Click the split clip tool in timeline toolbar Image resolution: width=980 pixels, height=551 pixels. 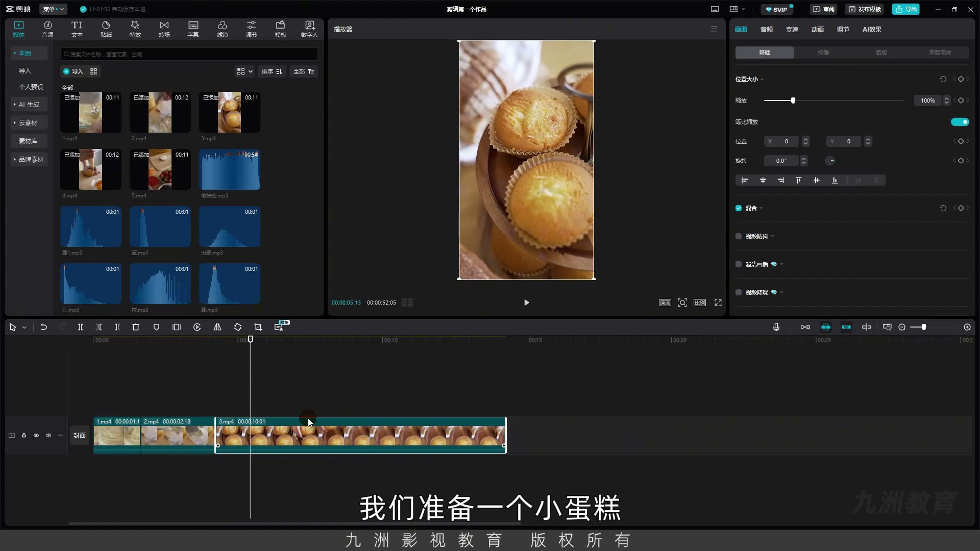coord(80,327)
